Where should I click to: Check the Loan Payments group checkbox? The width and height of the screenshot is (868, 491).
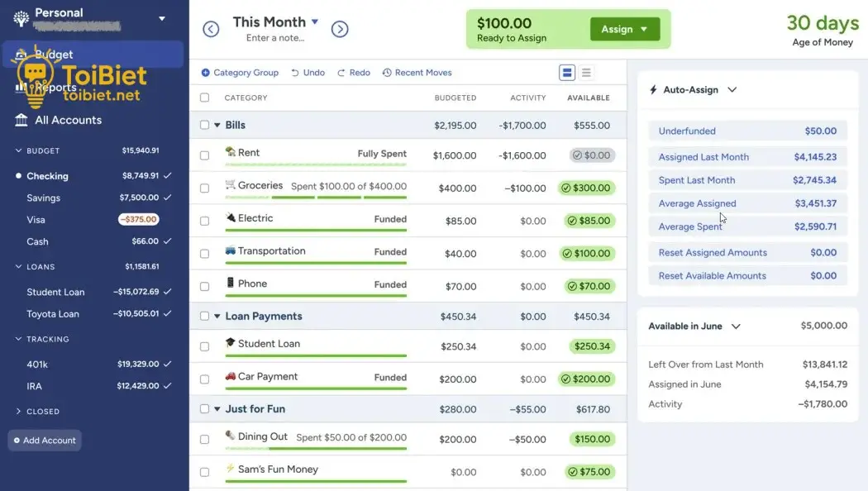coord(205,316)
